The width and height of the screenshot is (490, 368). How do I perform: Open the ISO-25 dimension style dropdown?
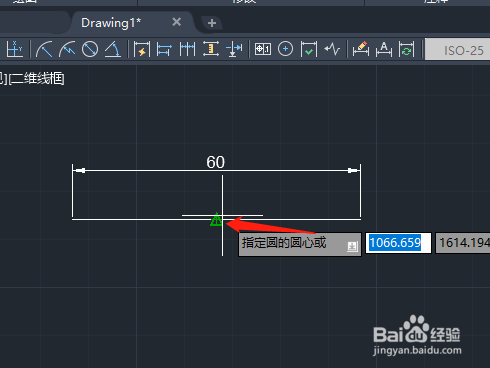click(458, 50)
